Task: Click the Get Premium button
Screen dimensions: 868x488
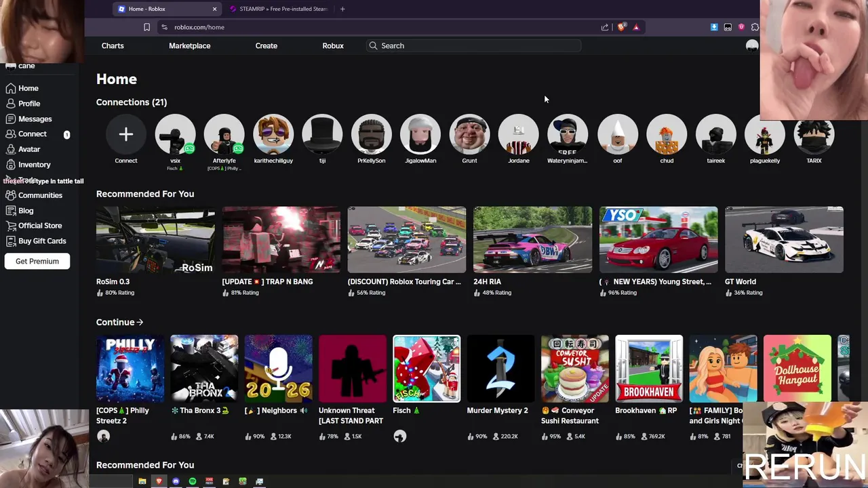Action: point(37,261)
